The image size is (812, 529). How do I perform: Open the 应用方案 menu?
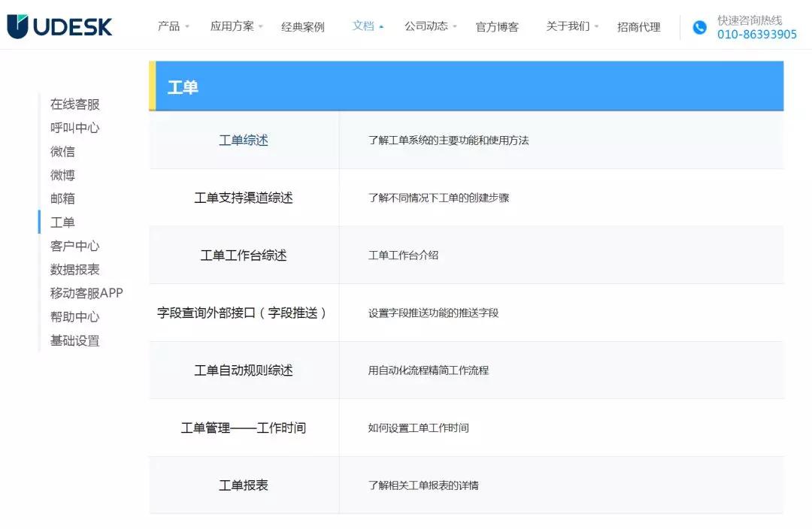tap(232, 26)
